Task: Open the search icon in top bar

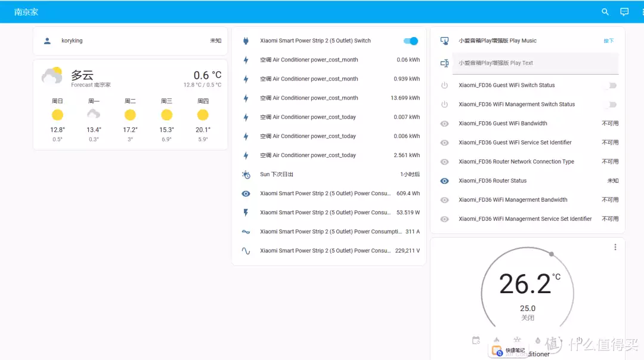Action: (605, 12)
